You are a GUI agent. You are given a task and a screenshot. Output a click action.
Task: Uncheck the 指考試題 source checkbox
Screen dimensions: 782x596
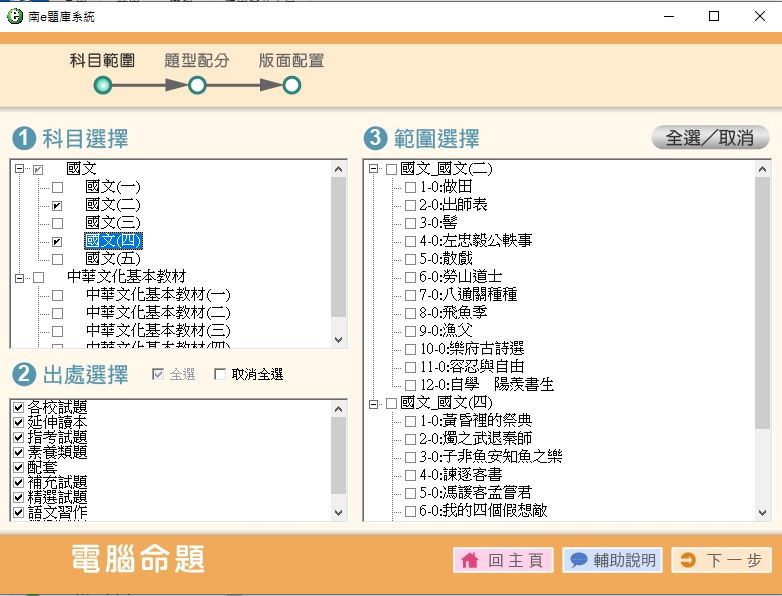click(x=17, y=438)
